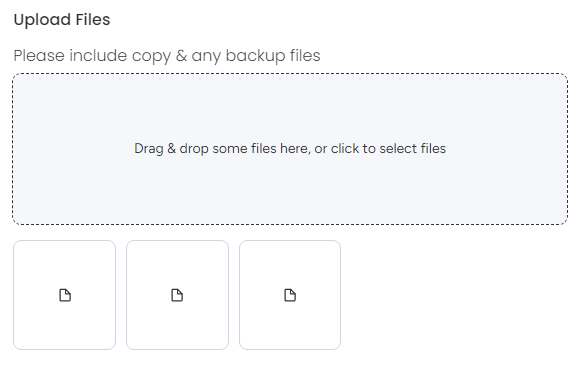Click the word 'Upload' in the section title

(42, 20)
